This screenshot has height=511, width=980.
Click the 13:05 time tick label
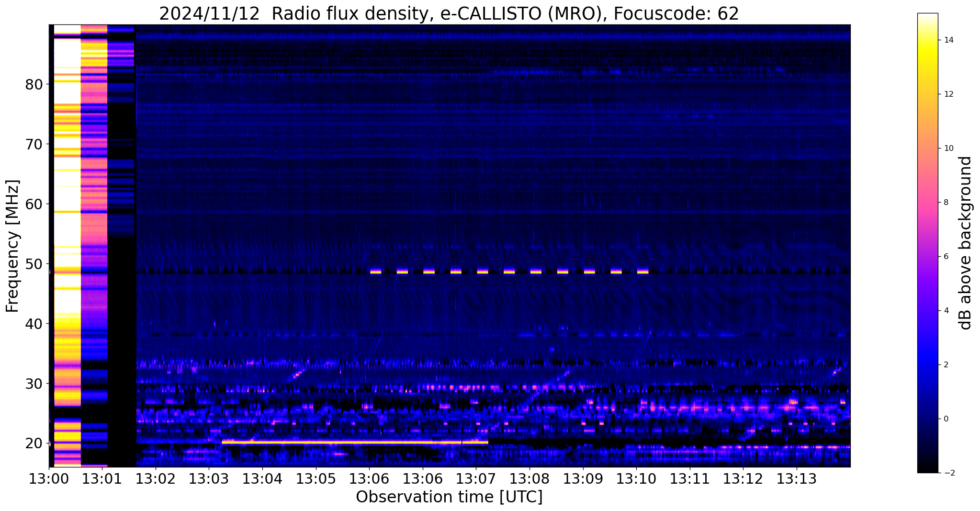point(315,478)
